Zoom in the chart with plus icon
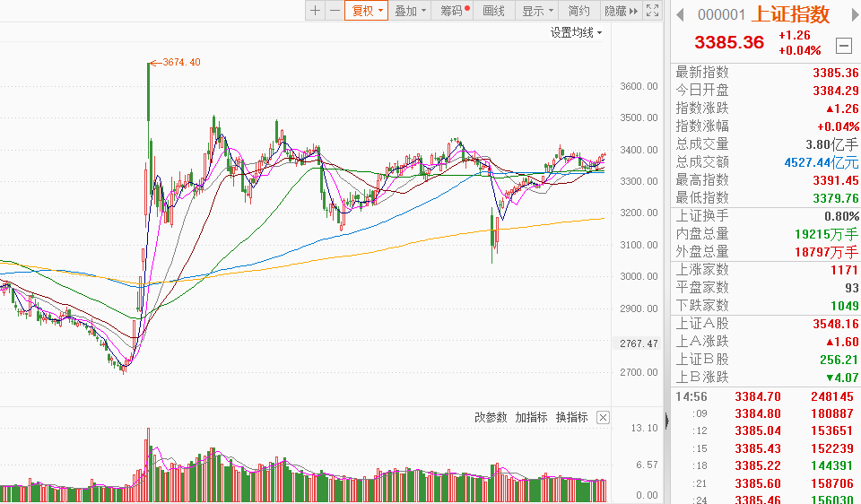861x504 pixels. (315, 11)
